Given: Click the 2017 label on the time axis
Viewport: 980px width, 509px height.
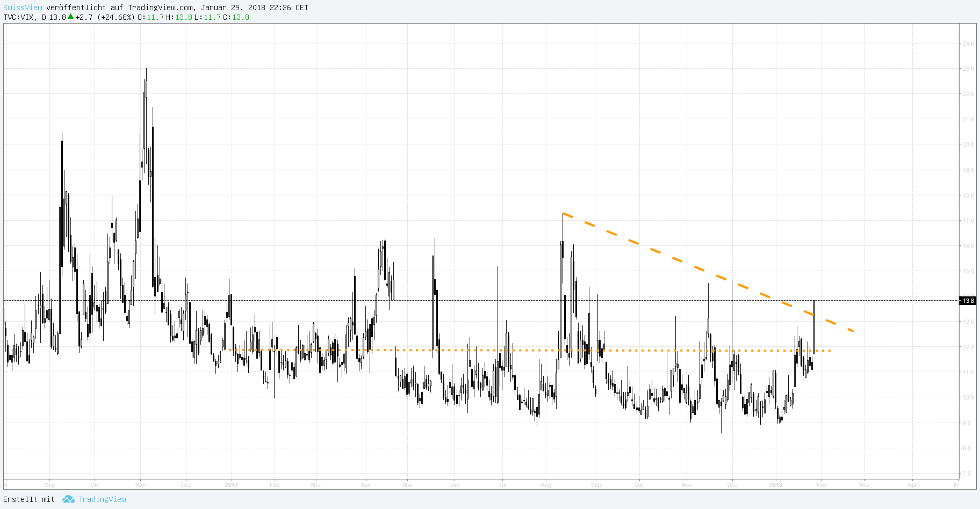Looking at the screenshot, I should [x=232, y=485].
